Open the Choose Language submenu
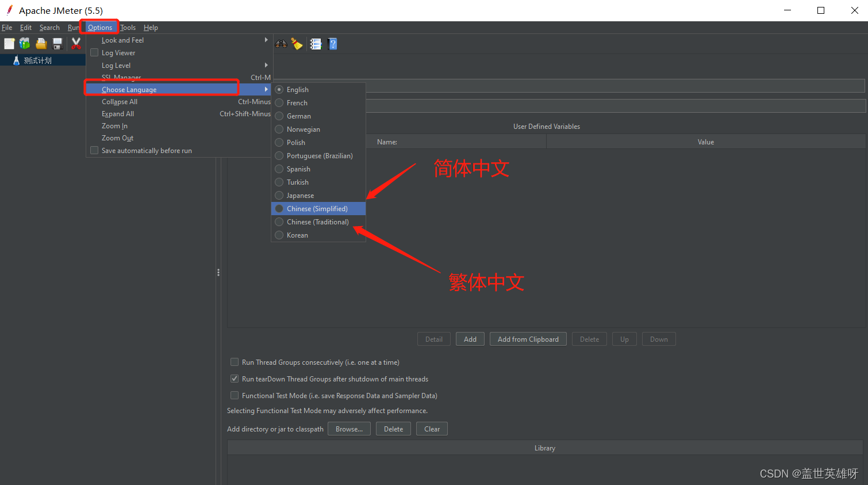This screenshot has height=485, width=868. point(179,89)
